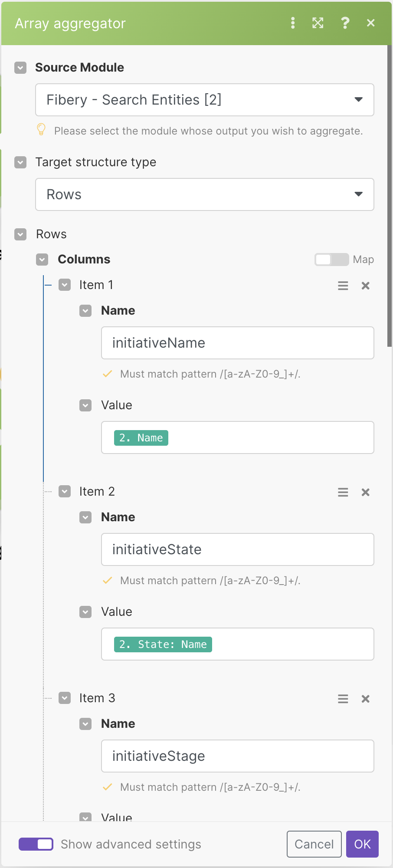Delete Item 2 using the X icon
This screenshot has width=393, height=868.
(366, 492)
